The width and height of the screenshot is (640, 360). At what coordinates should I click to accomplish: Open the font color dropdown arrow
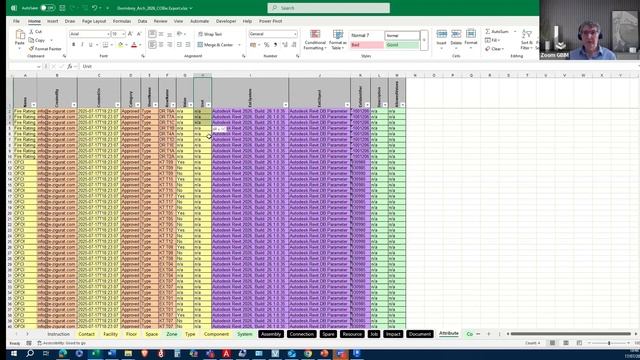pos(140,45)
